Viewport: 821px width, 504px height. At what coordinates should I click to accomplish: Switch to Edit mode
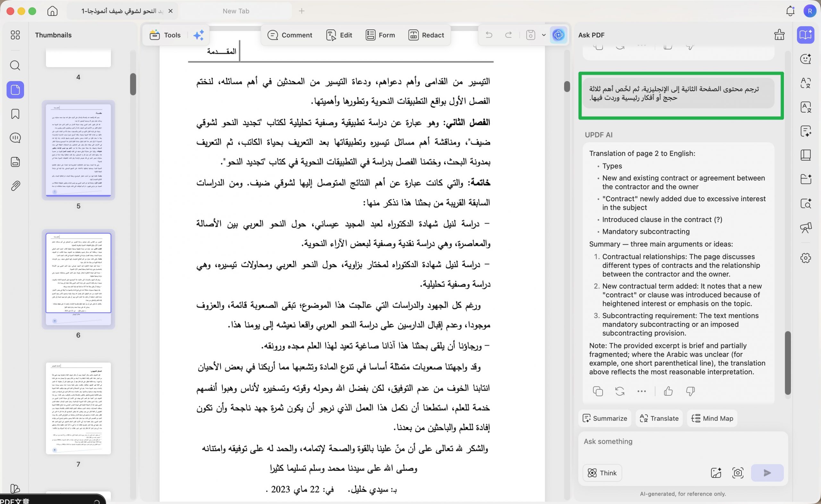point(339,35)
